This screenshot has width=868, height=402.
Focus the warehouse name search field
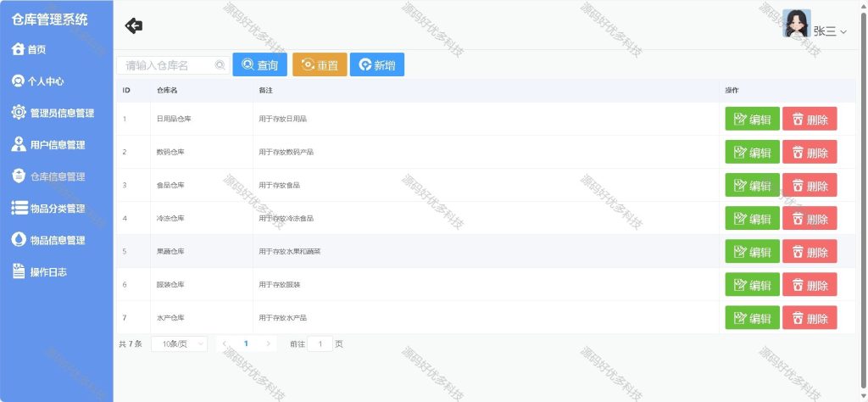point(173,65)
